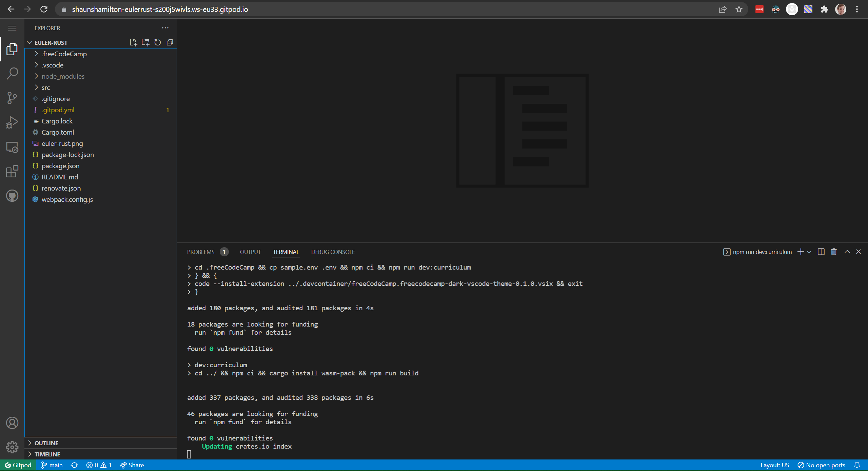This screenshot has height=471, width=868.
Task: Close the bottom panel
Action: click(859, 252)
